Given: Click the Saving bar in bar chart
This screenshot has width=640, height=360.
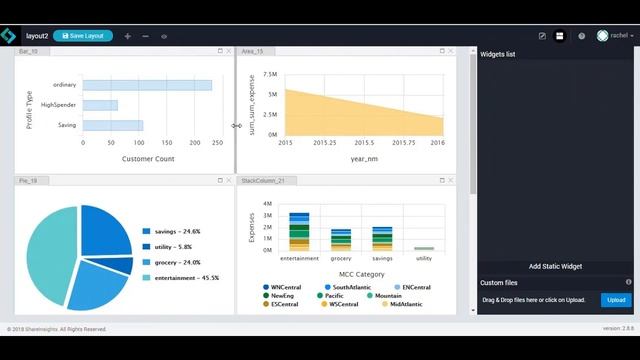Looking at the screenshot, I should click(x=113, y=125).
